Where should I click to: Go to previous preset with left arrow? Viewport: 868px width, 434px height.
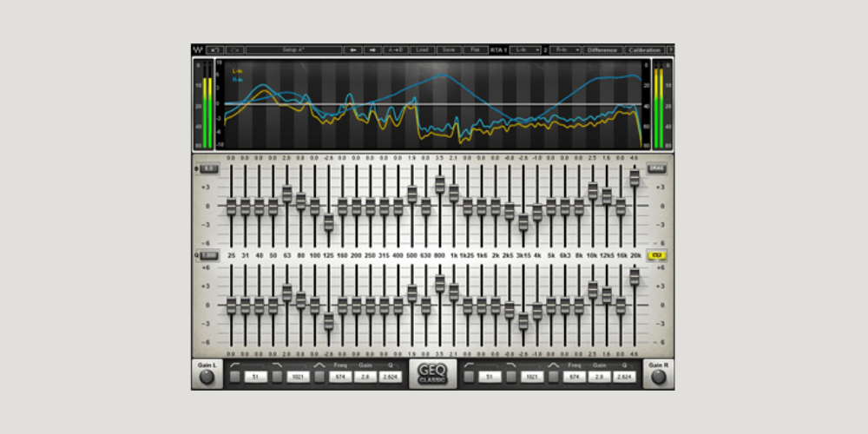[x=352, y=49]
